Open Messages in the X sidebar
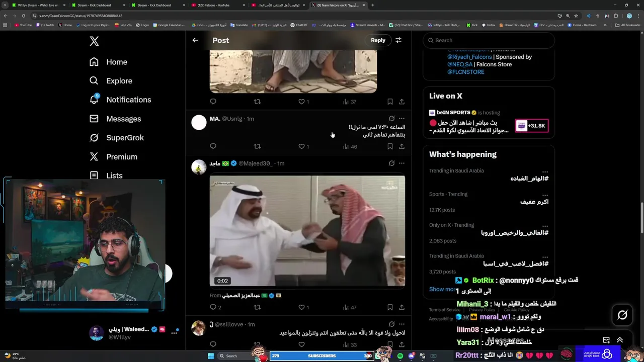644x362 pixels. pyautogui.click(x=115, y=119)
